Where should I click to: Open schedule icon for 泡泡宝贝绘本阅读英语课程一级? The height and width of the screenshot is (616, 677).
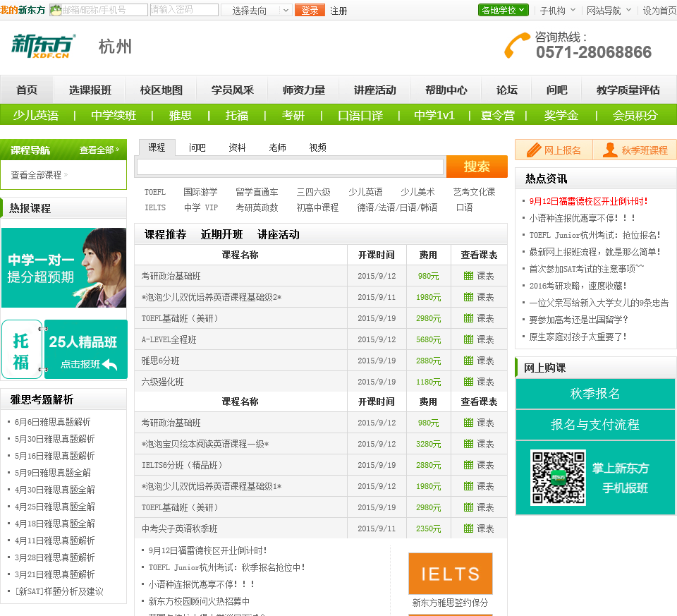[x=468, y=444]
